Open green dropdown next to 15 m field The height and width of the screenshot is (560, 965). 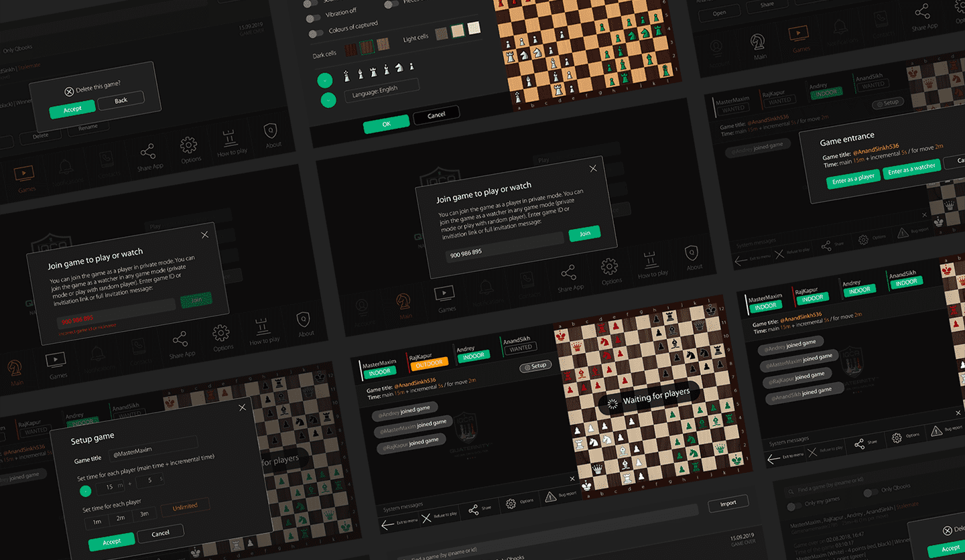pyautogui.click(x=85, y=491)
